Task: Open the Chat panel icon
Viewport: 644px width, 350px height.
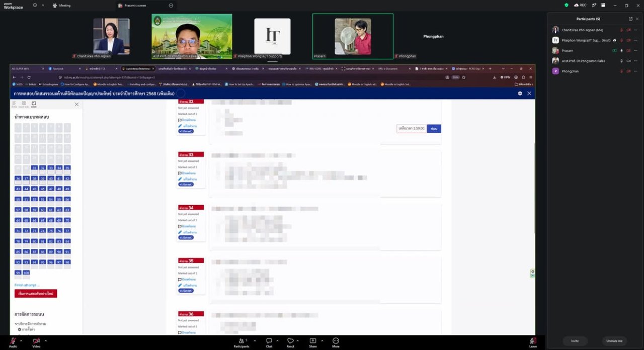Action: click(x=269, y=342)
